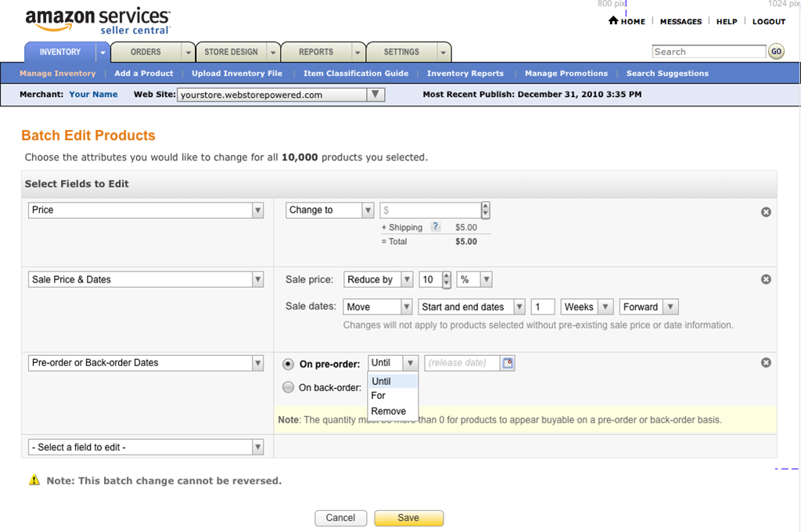
Task: Open the Select a field to edit dropdown
Action: click(x=145, y=446)
